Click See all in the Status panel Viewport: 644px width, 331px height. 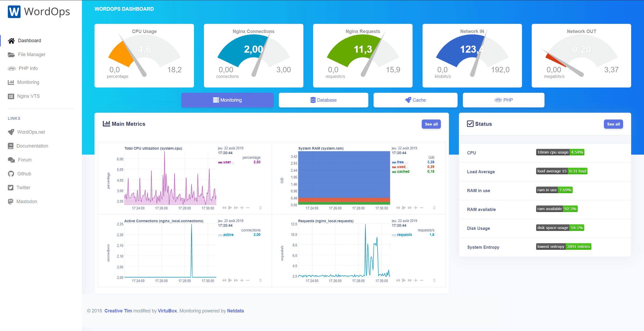coord(613,124)
